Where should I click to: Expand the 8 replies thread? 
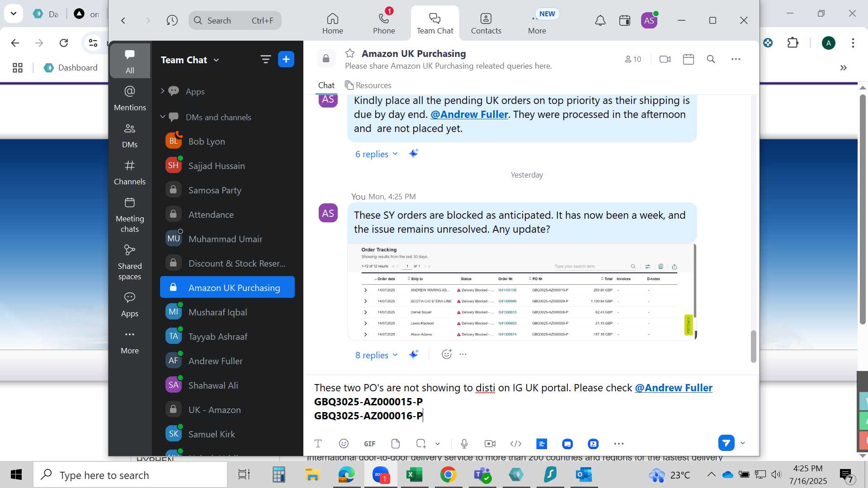[x=376, y=355]
